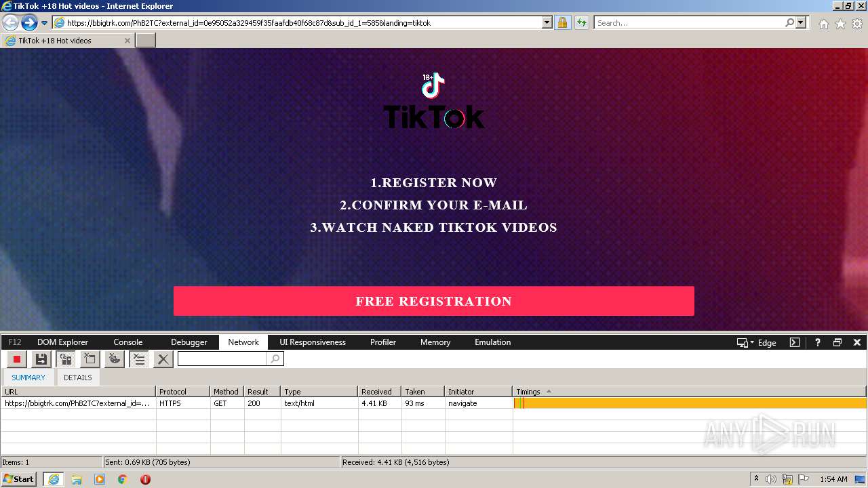868x488 pixels.
Task: Click the TikTok 18+ logo
Action: (x=434, y=101)
